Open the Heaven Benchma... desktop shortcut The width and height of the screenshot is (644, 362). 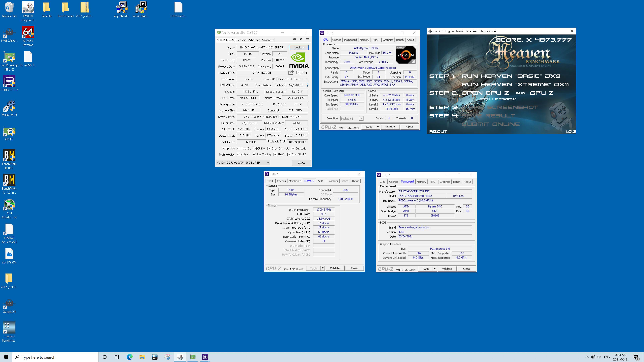[x=9, y=332]
